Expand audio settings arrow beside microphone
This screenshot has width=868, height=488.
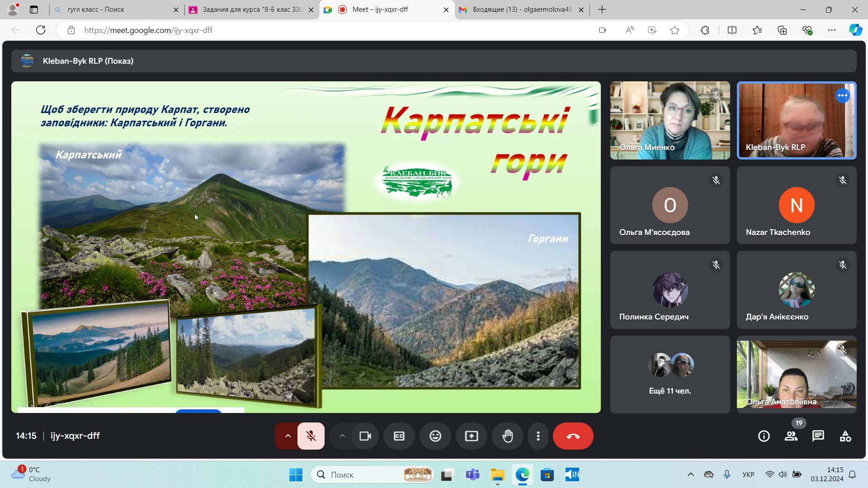click(x=288, y=436)
